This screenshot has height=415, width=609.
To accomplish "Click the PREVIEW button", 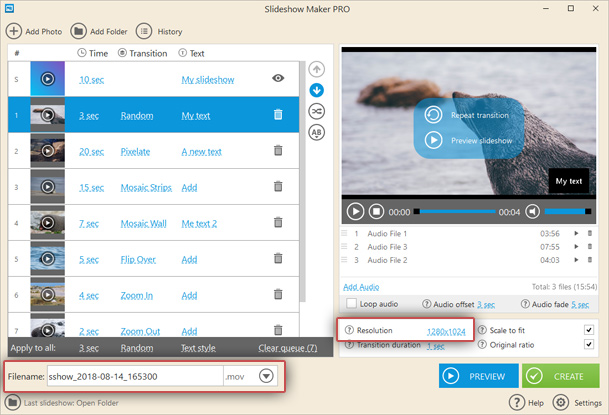I will 478,376.
